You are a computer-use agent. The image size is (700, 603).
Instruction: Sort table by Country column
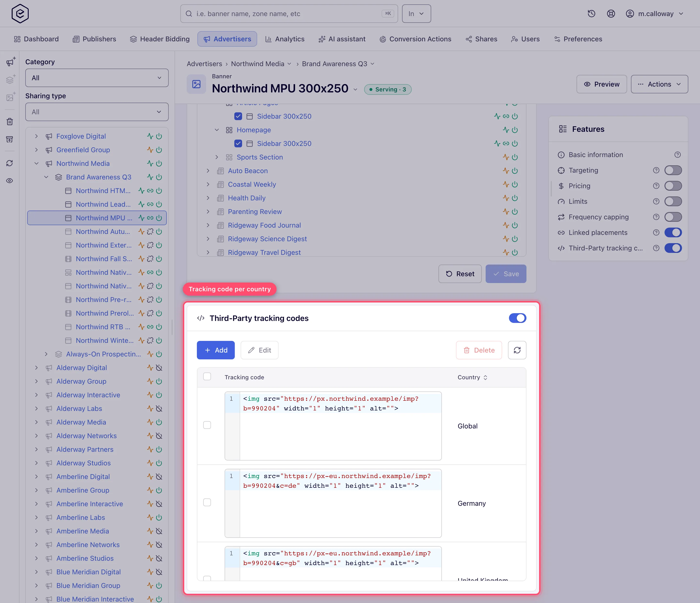pyautogui.click(x=472, y=378)
